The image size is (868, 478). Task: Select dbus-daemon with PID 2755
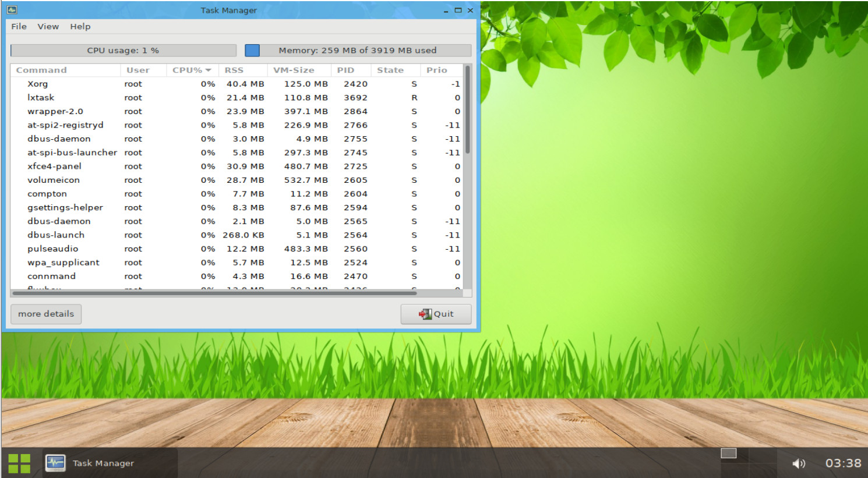pyautogui.click(x=237, y=139)
